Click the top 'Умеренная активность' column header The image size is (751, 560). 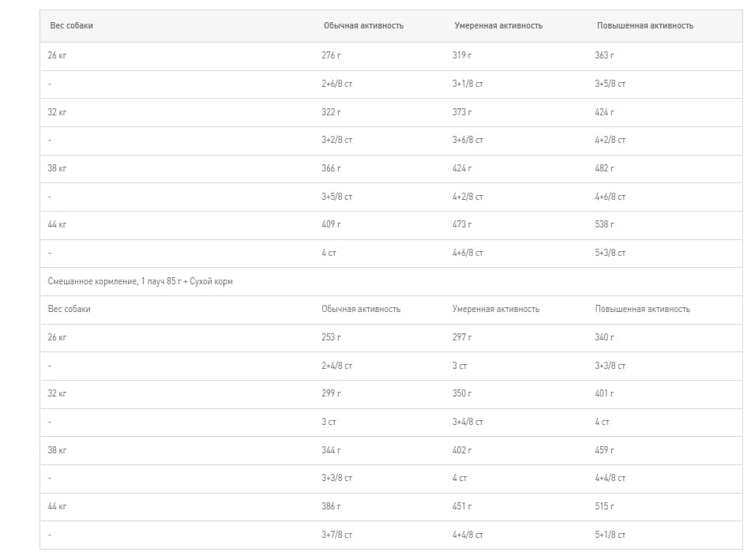[498, 25]
